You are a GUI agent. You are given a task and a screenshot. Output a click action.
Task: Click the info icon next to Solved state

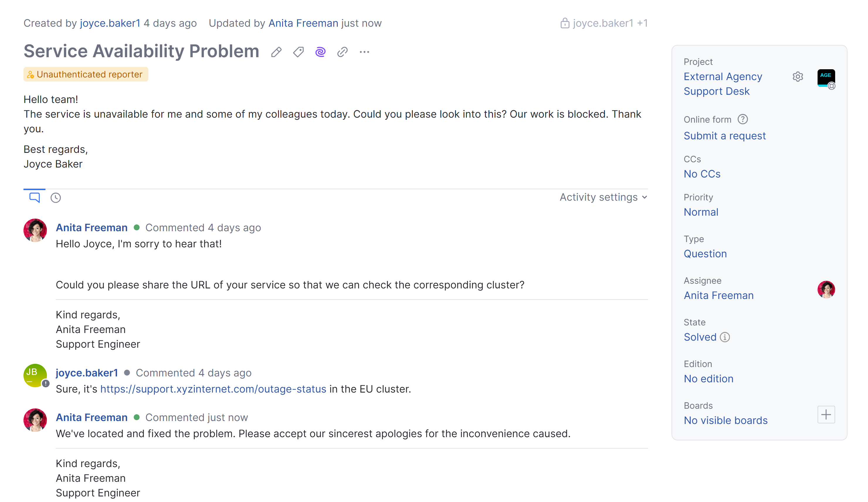(725, 337)
